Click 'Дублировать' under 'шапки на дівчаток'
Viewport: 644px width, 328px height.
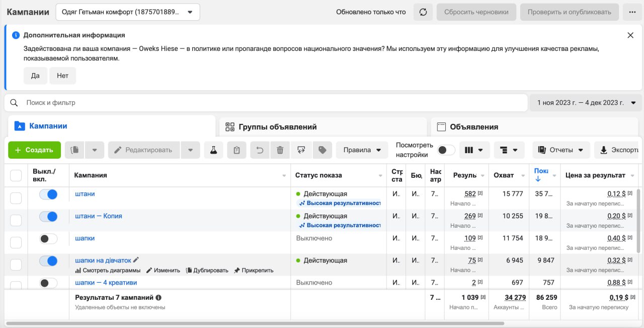click(x=207, y=271)
